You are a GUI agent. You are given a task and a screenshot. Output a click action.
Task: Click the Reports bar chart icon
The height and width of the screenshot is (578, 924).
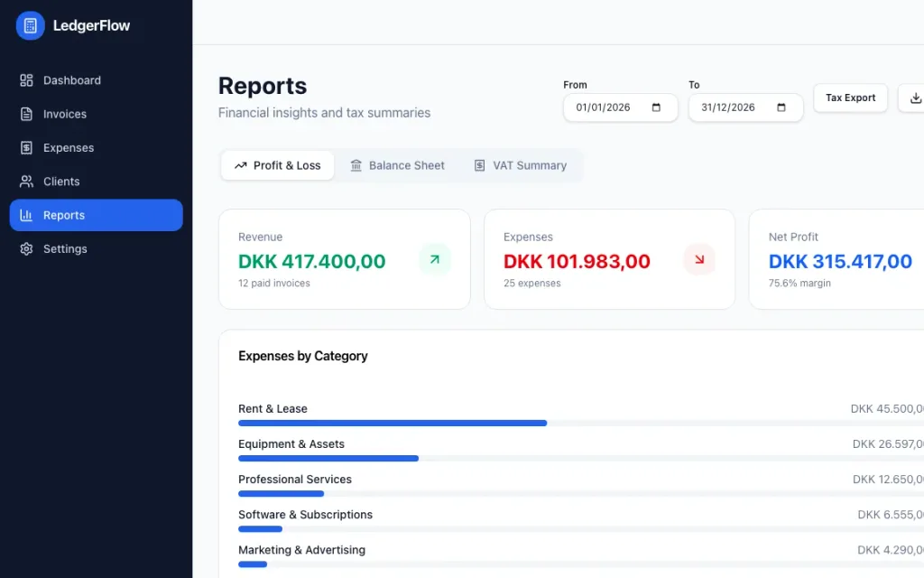26,215
